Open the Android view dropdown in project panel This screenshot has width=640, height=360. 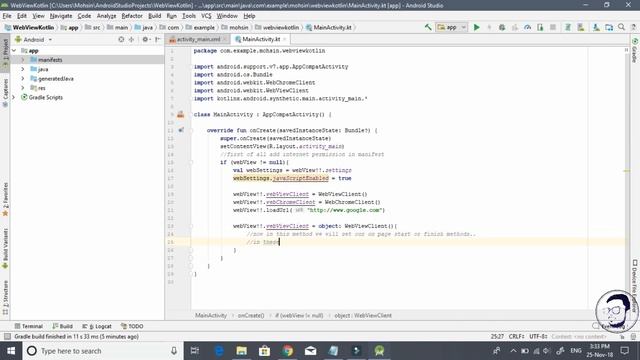33,40
